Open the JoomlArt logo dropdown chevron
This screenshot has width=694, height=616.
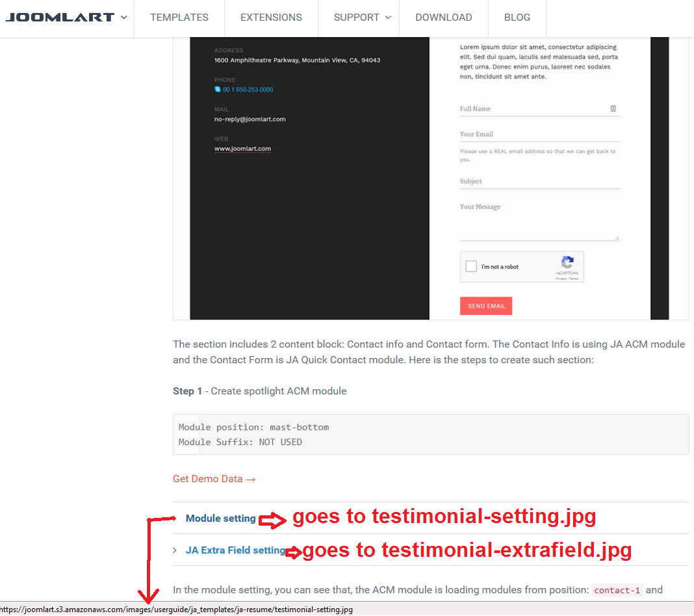click(x=124, y=18)
